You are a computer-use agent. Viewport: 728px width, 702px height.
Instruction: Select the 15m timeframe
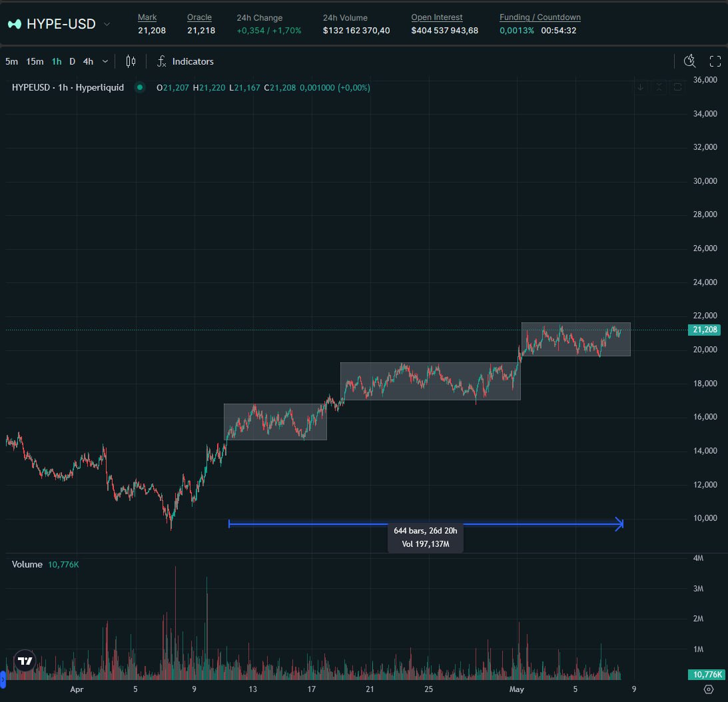coord(35,61)
